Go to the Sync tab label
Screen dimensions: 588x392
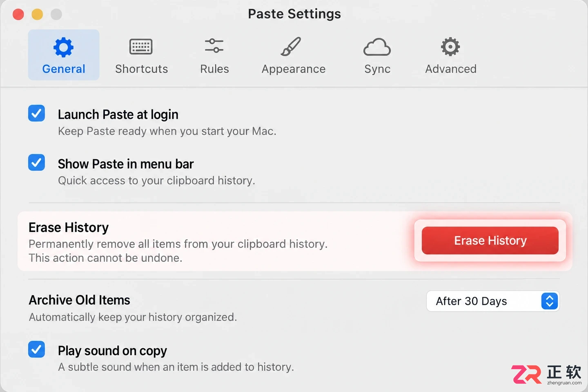click(377, 69)
